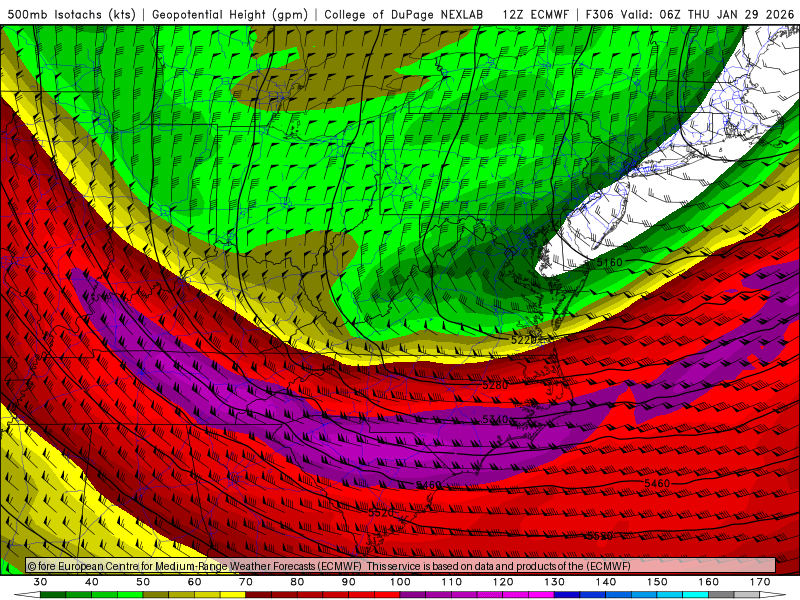
Task: Click the valid date "THU JAN 29 2026"
Action: coord(741,14)
